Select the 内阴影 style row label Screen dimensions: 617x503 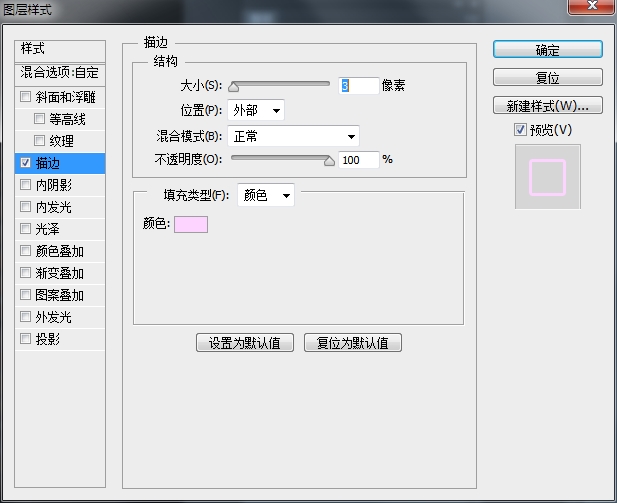click(x=54, y=185)
